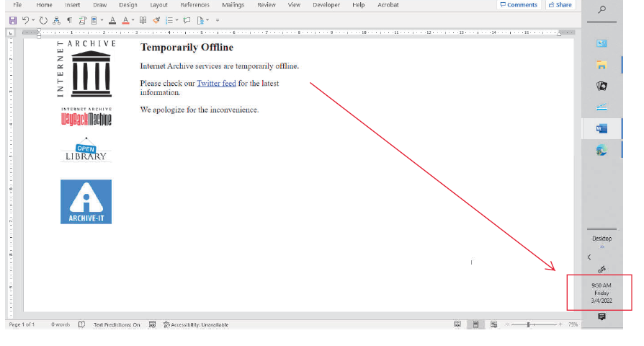Image resolution: width=644 pixels, height=346 pixels.
Task: Go to the Layout ribbon tab
Action: (158, 5)
